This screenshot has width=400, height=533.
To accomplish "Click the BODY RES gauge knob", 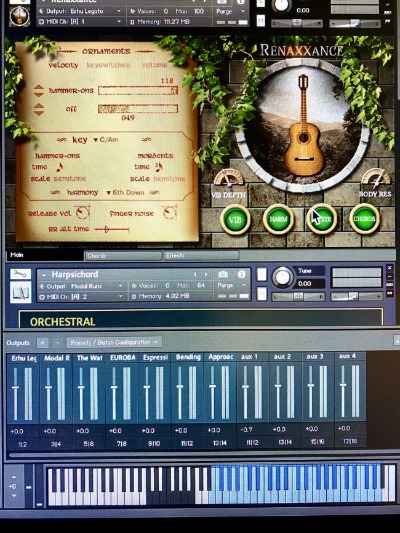I will pos(376,177).
